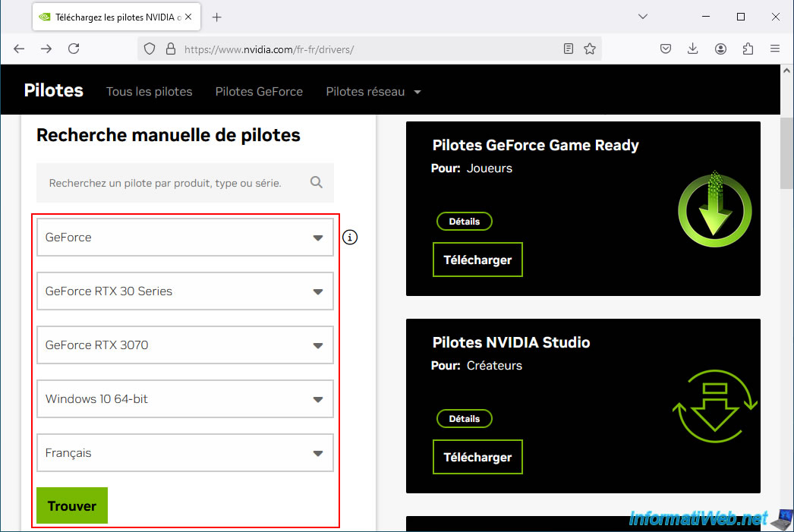The image size is (794, 532).
Task: Click the page vertical scrollbar thumb
Action: 787,153
